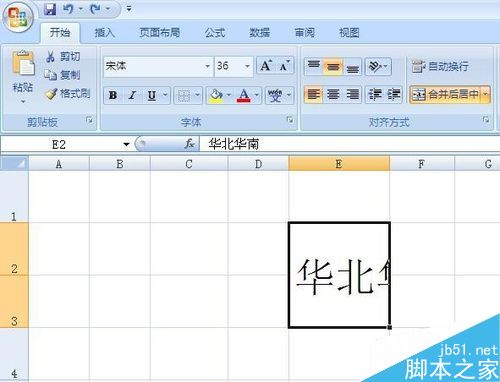The image size is (500, 382).
Task: Set top vertical alignment
Action: click(x=313, y=66)
